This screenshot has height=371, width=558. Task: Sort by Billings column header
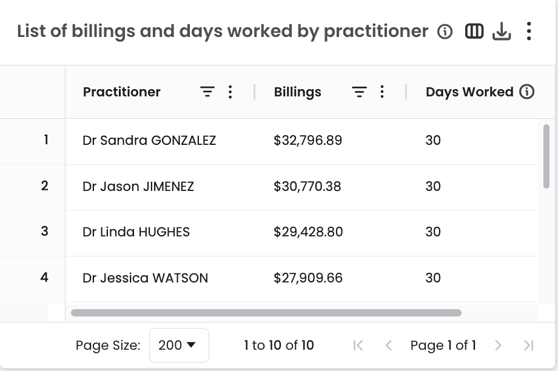coord(298,92)
